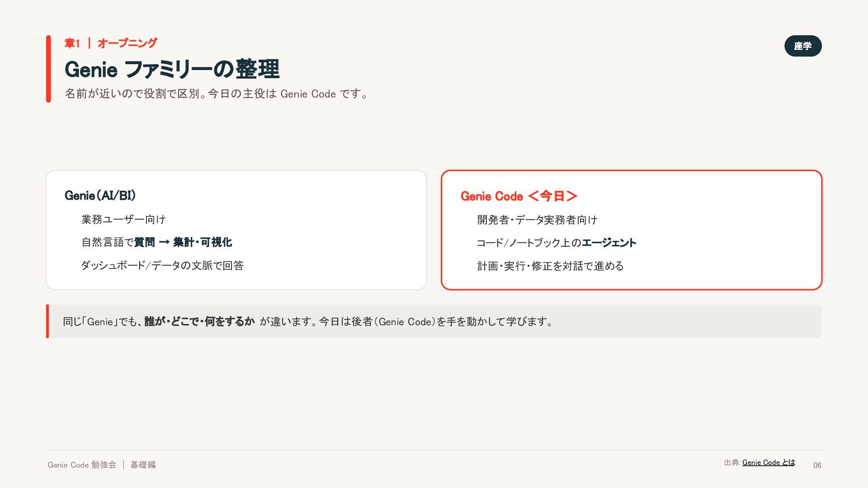
Task: Click the gray callout box summary sentence
Action: click(x=307, y=321)
